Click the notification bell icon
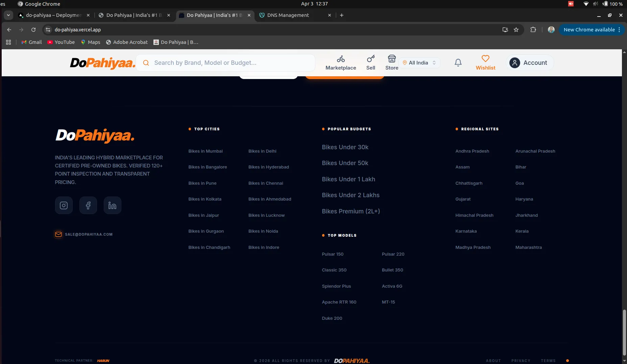 click(458, 62)
